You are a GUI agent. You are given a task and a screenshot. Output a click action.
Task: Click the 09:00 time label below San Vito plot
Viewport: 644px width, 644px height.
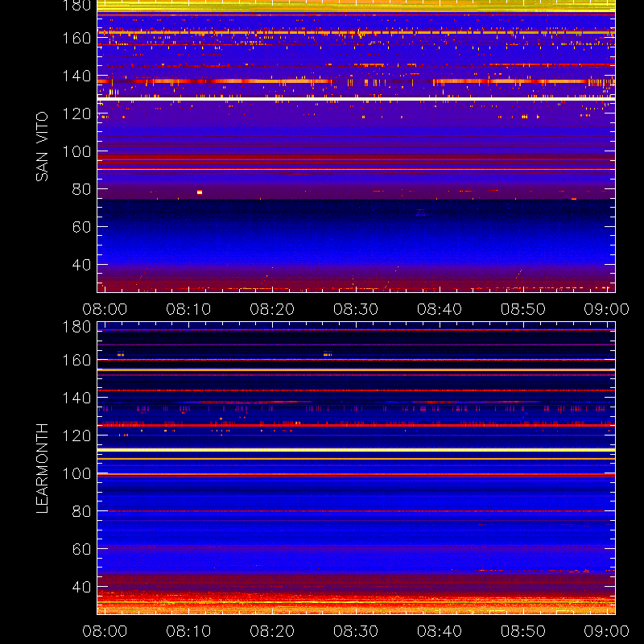point(607,309)
